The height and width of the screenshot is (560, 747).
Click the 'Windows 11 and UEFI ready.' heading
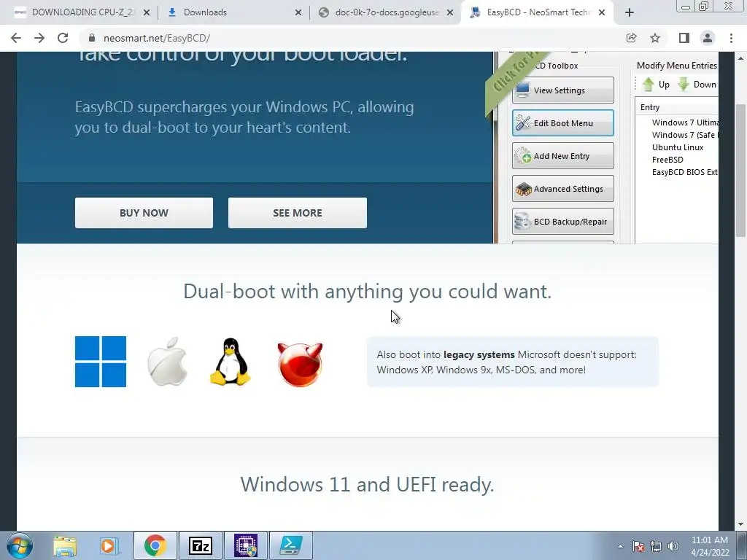pos(368,484)
